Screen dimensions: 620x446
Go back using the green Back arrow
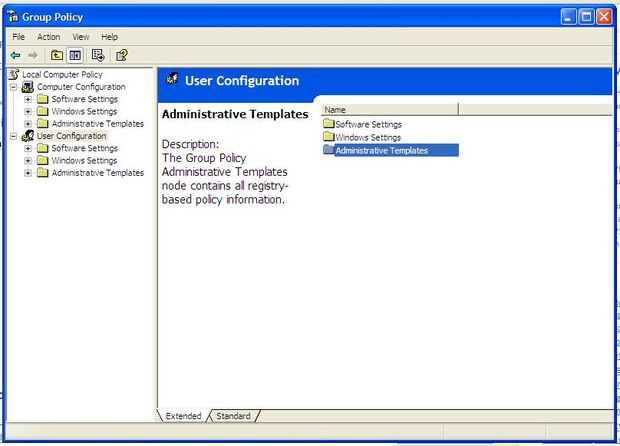click(15, 55)
